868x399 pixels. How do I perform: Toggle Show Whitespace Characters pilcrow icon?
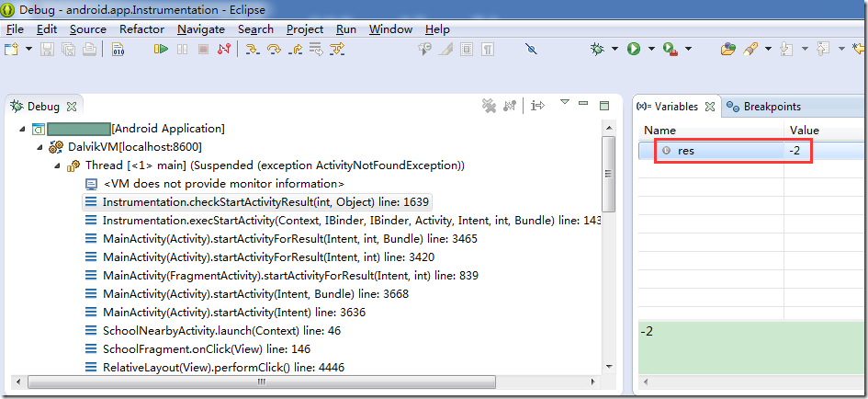[488, 50]
